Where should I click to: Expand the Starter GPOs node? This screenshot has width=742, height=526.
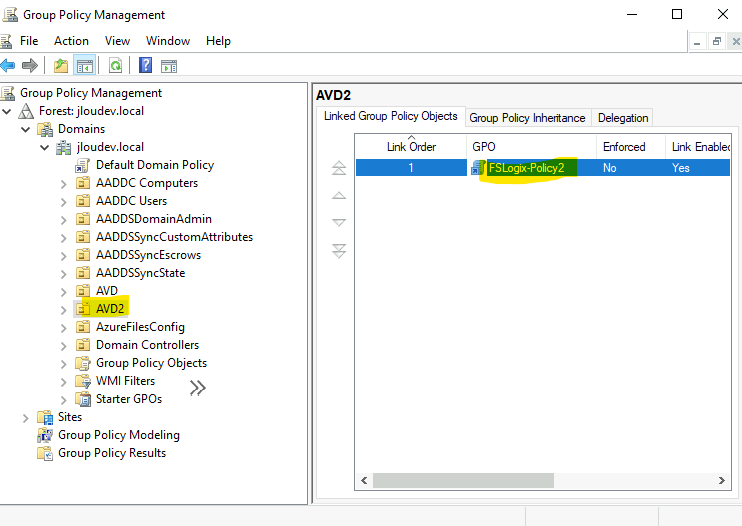tap(63, 400)
